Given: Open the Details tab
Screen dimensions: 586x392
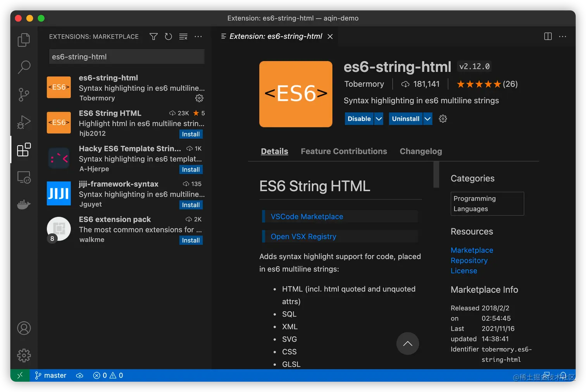Looking at the screenshot, I should 274,151.
